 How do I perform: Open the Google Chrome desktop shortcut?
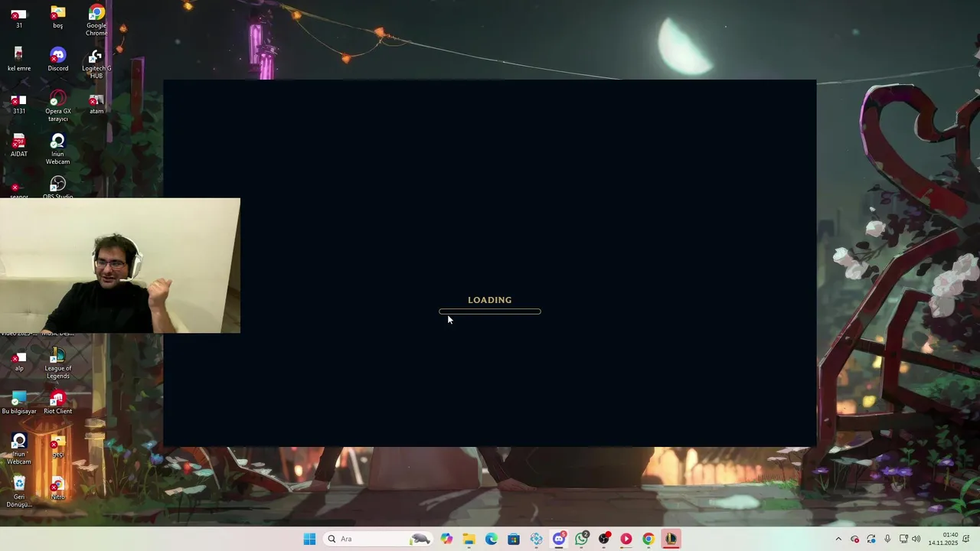click(96, 20)
